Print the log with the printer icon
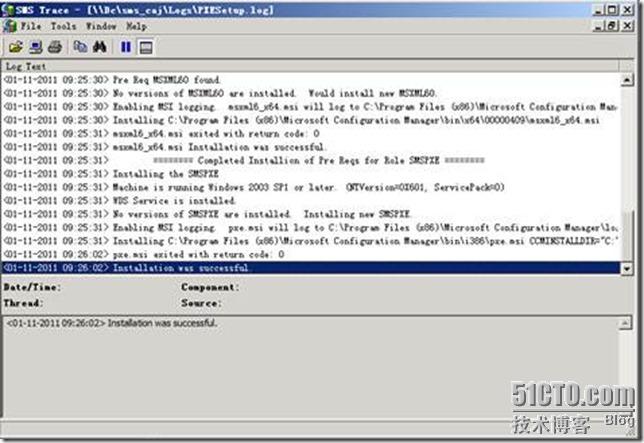Screen dimensions: 644x443 [x=55, y=47]
